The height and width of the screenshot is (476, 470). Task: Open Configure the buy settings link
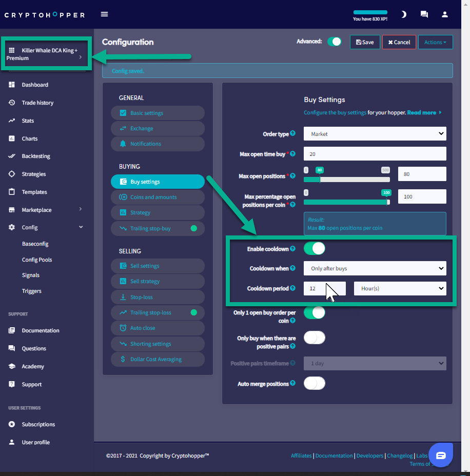(x=335, y=112)
